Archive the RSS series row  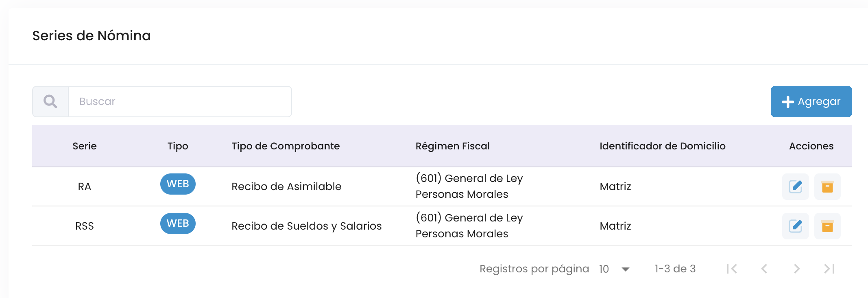(x=827, y=226)
